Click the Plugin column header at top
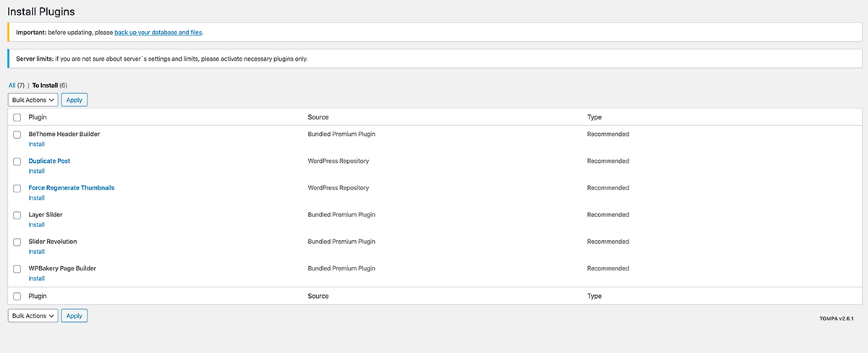Image resolution: width=868 pixels, height=353 pixels. (38, 117)
